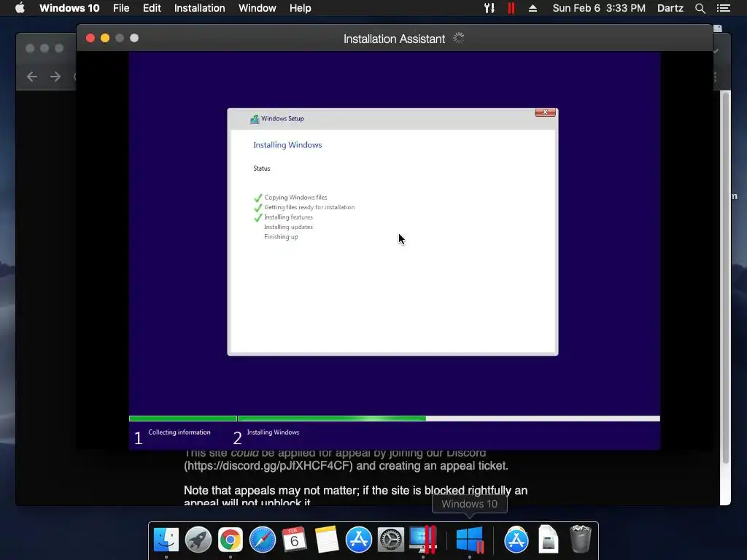747x560 pixels.
Task: Click the checkmark beside Copying Windows files
Action: [x=258, y=198]
